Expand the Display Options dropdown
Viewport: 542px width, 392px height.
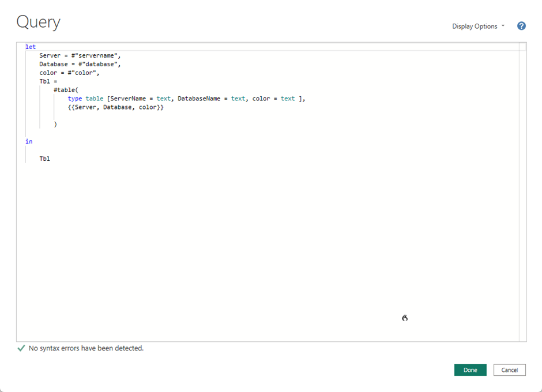click(x=478, y=27)
